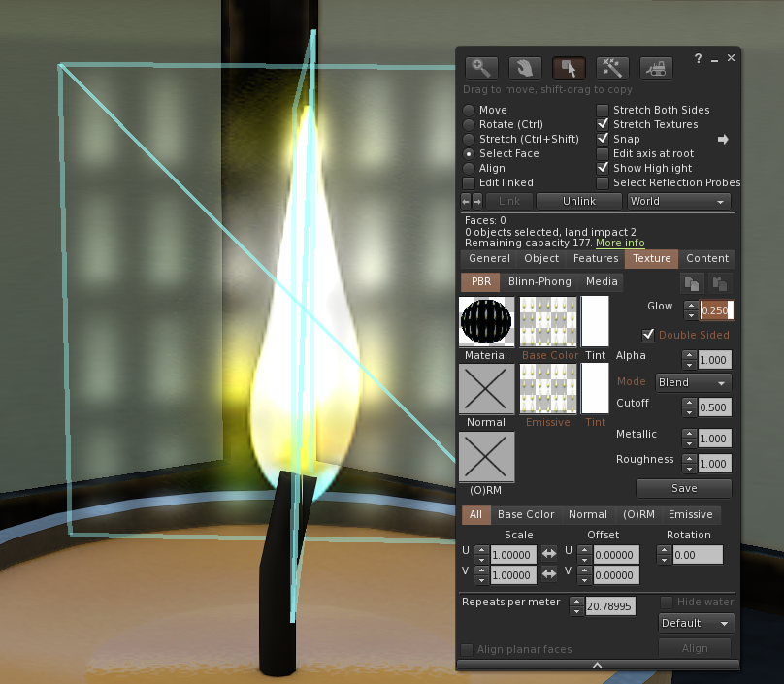This screenshot has width=784, height=684.
Task: Copy texture parameters icon
Action: click(x=692, y=283)
